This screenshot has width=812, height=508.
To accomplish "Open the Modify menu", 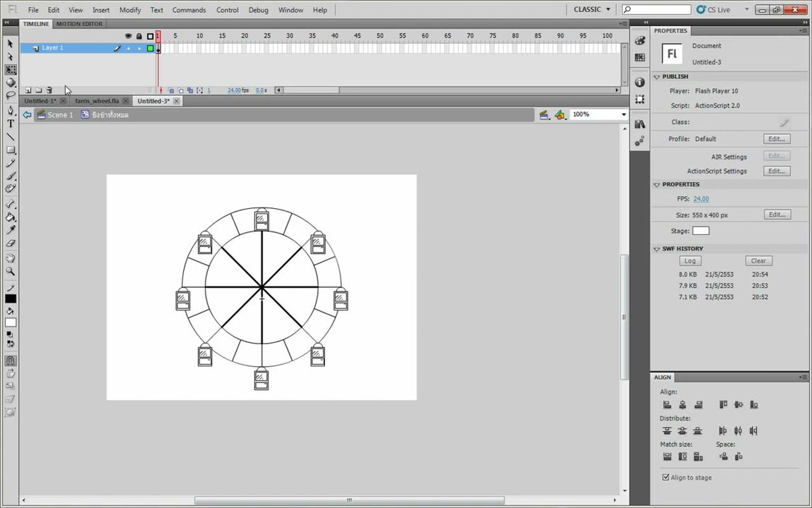I will (x=130, y=10).
